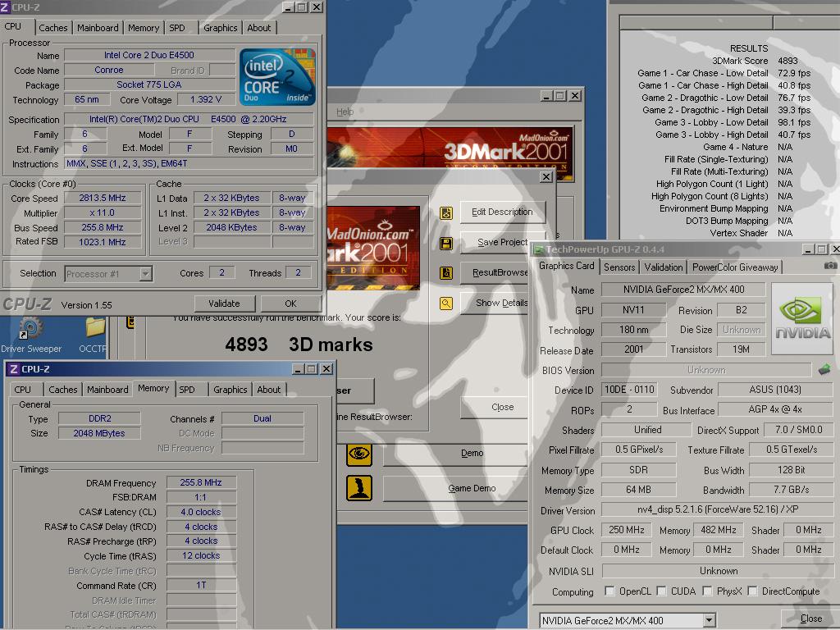Image resolution: width=840 pixels, height=630 pixels.
Task: Click the processor Name field Intel Core 2 Duo E4500
Action: pyautogui.click(x=149, y=55)
